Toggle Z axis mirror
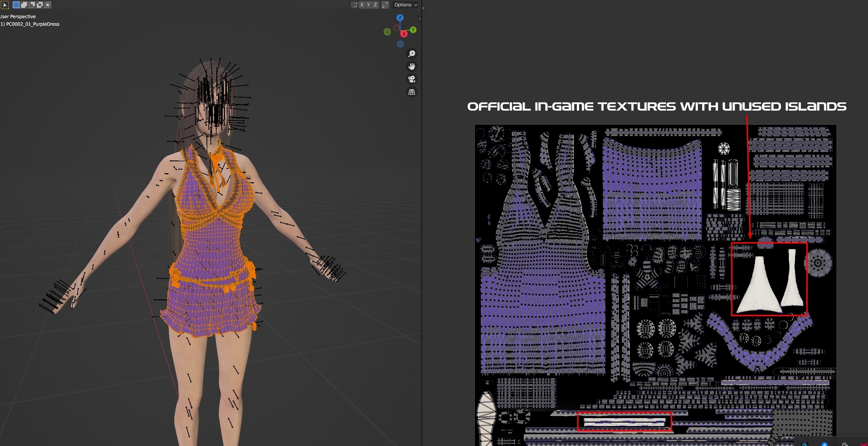The image size is (868, 446). tap(375, 5)
